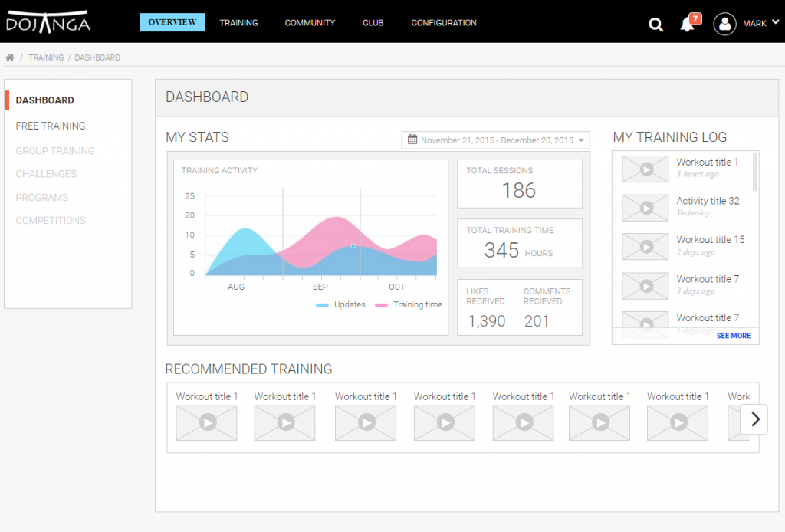This screenshot has width=785, height=532.
Task: Switch to the Community tab
Action: (310, 23)
